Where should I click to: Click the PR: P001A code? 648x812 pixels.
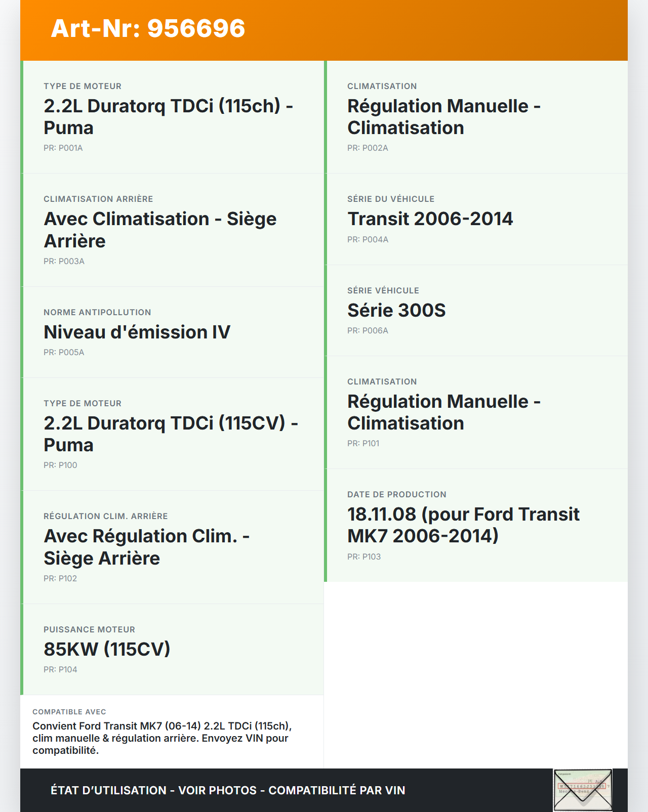63,148
